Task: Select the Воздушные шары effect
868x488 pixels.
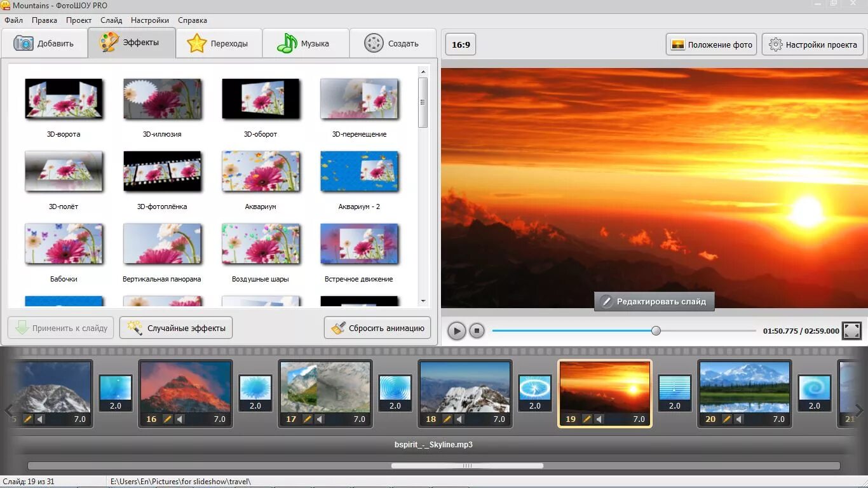Action: (261, 244)
